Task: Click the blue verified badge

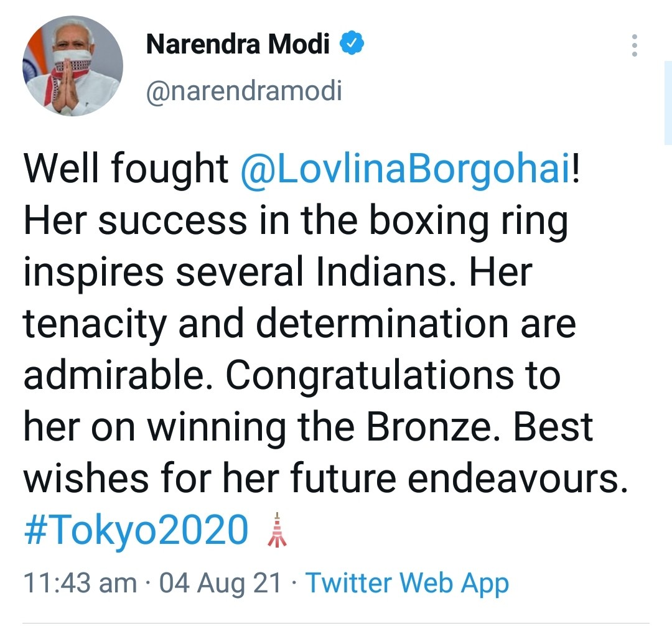Action: click(352, 44)
